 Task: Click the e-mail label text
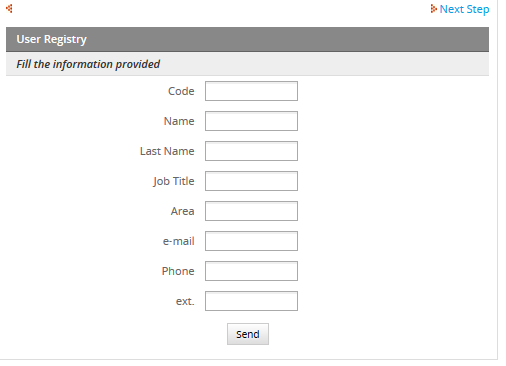(x=178, y=241)
